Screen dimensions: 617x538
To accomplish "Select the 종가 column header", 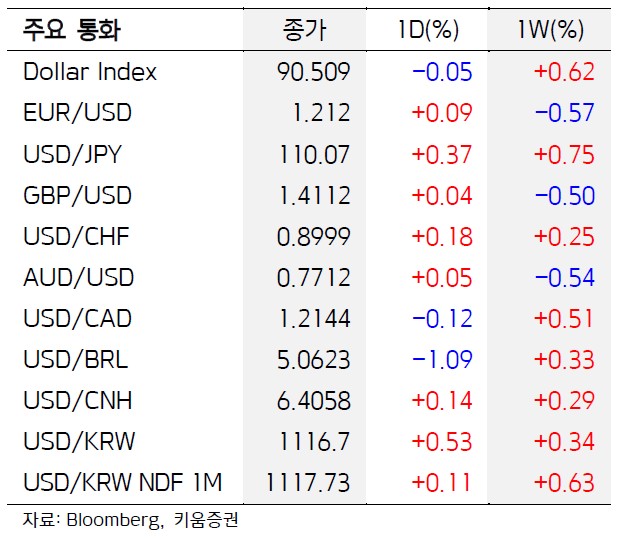I will [304, 31].
